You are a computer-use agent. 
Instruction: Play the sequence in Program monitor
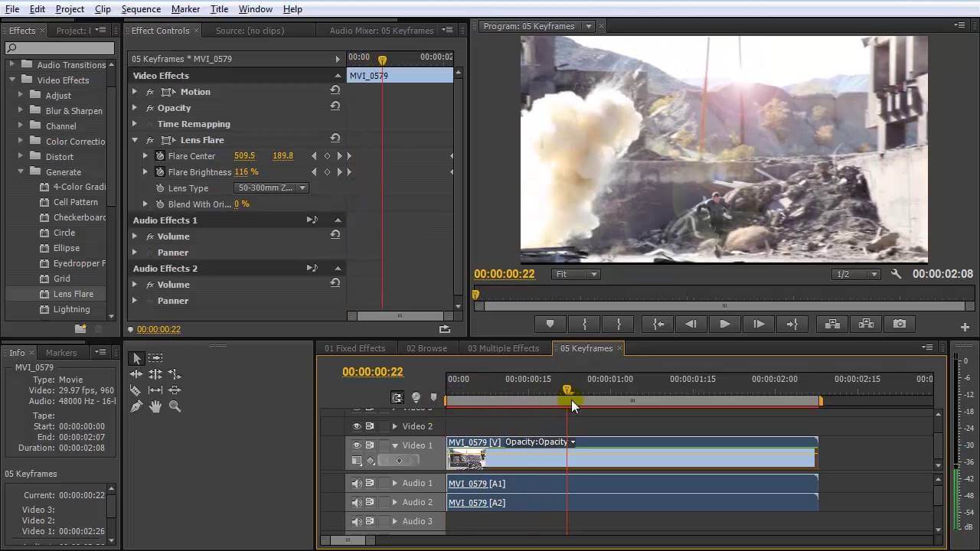click(724, 324)
